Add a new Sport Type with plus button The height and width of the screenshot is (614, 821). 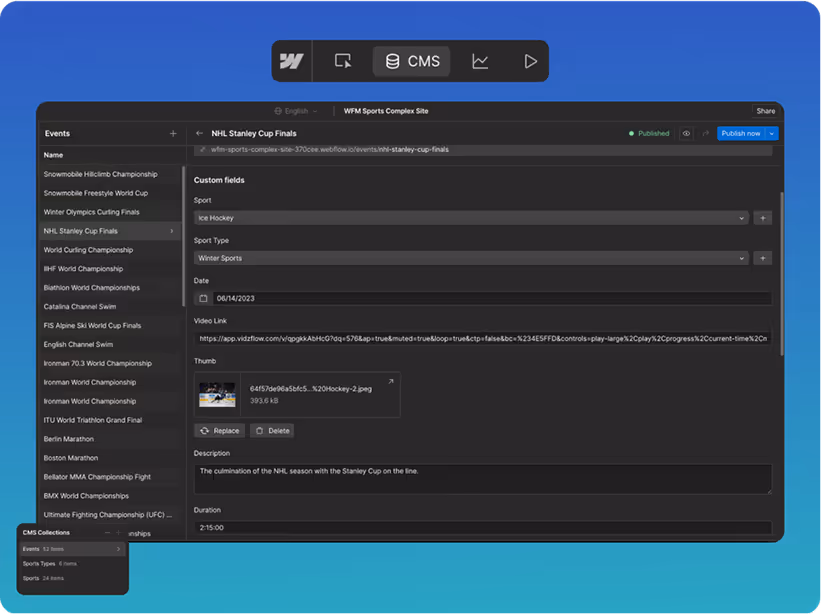coord(762,258)
